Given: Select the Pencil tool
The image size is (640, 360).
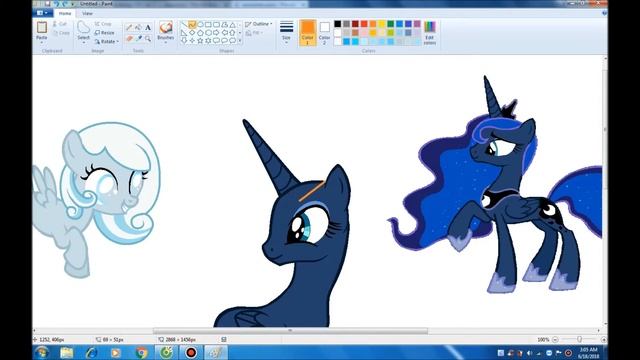Looking at the screenshot, I should tap(129, 27).
